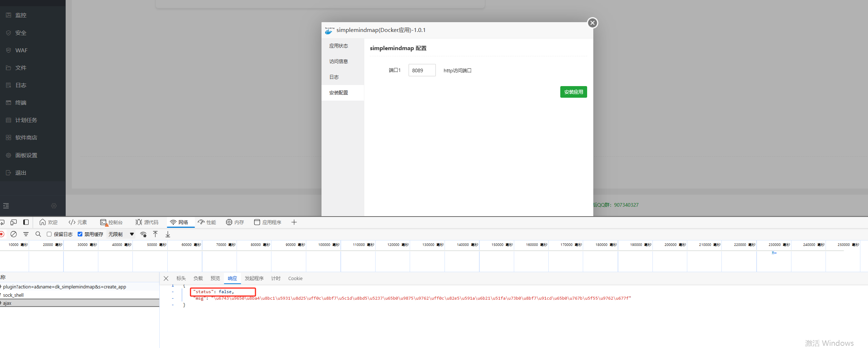Click the 230000 毫秒 timeline request marker
This screenshot has width=868, height=348.
point(774,252)
